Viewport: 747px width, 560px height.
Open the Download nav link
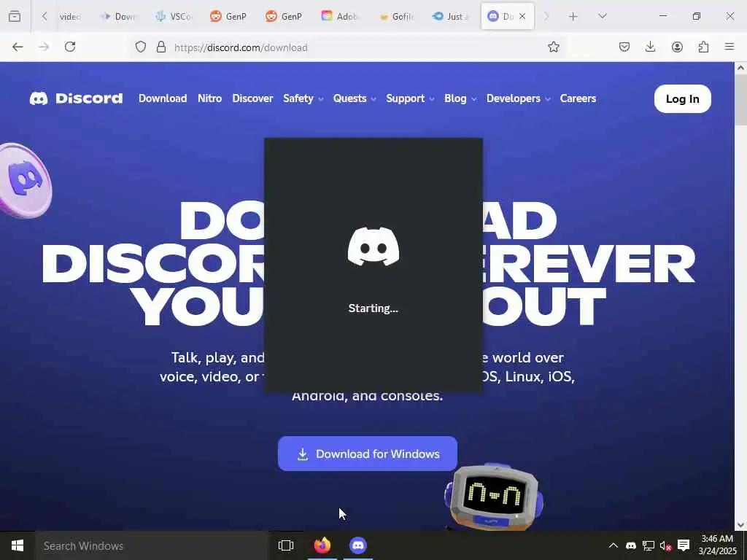163,98
